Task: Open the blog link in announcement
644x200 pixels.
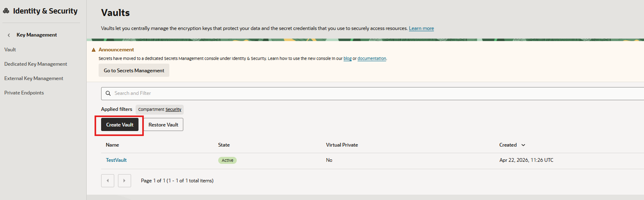Action: [x=347, y=59]
